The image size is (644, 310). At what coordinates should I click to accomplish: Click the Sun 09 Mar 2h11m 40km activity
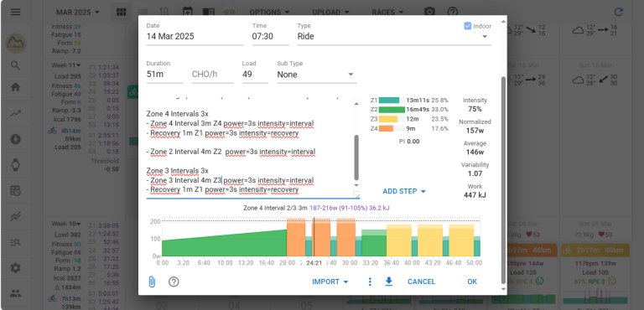(x=595, y=250)
